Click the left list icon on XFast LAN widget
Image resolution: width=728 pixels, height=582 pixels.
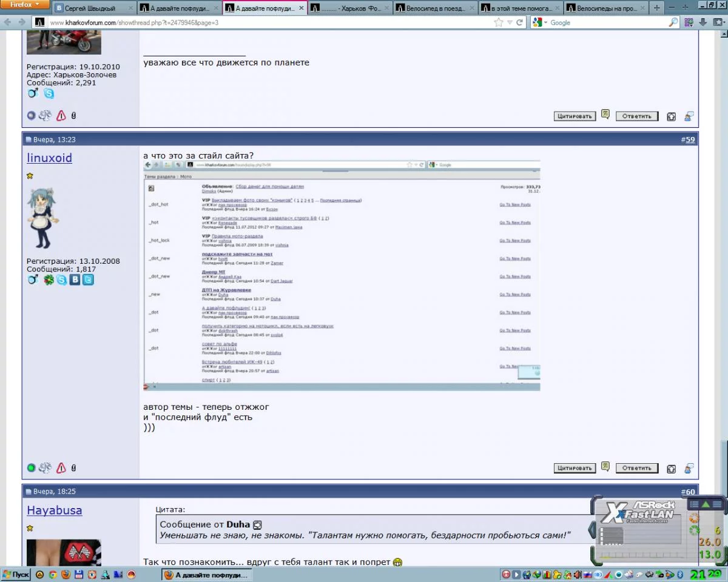695,504
